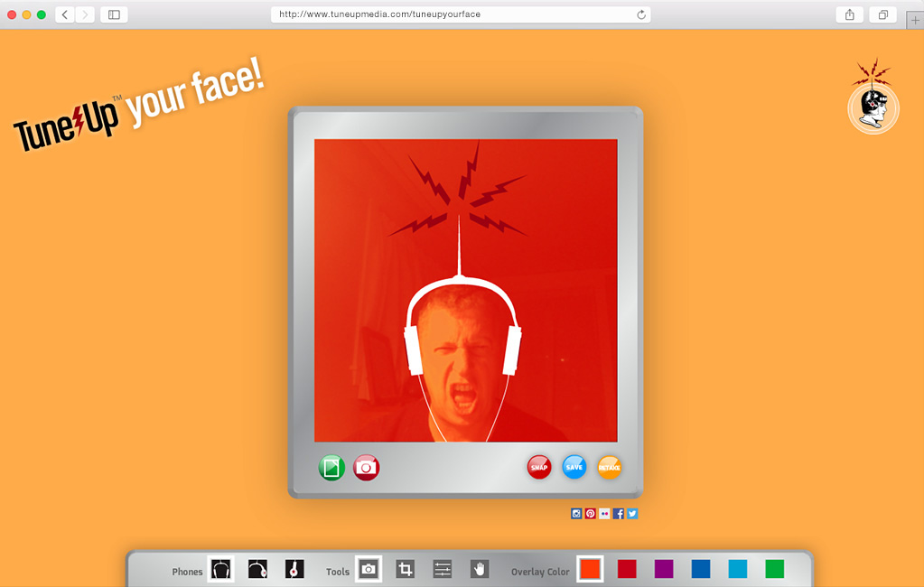
Task: Share to Instagram via its icon
Action: click(576, 513)
